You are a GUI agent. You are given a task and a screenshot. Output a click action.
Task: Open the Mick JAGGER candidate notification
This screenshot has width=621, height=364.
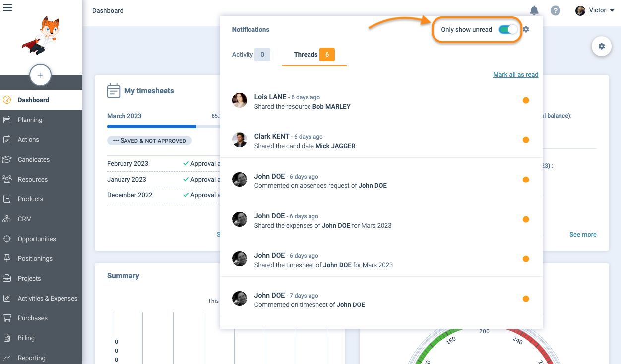click(381, 140)
